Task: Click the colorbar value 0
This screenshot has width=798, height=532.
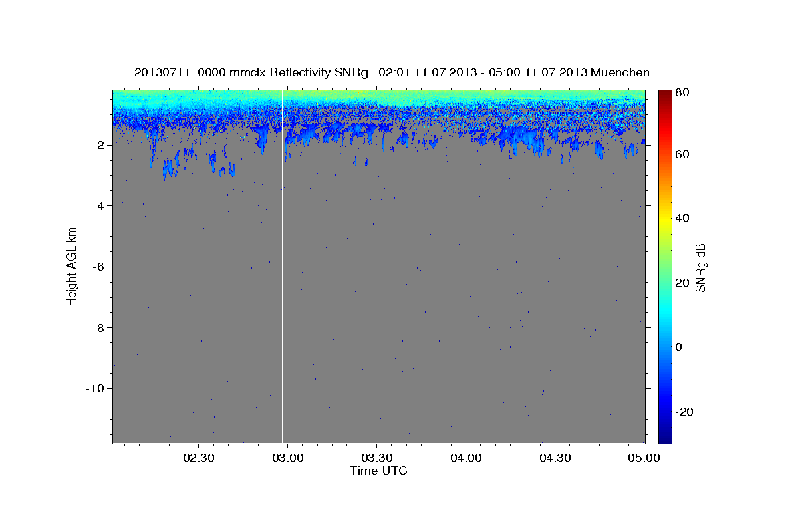Action: point(680,348)
